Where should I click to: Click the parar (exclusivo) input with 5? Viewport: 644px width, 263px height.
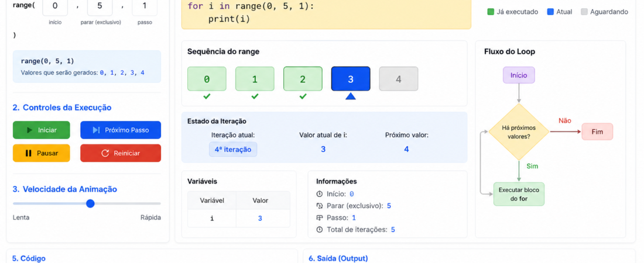[100, 7]
